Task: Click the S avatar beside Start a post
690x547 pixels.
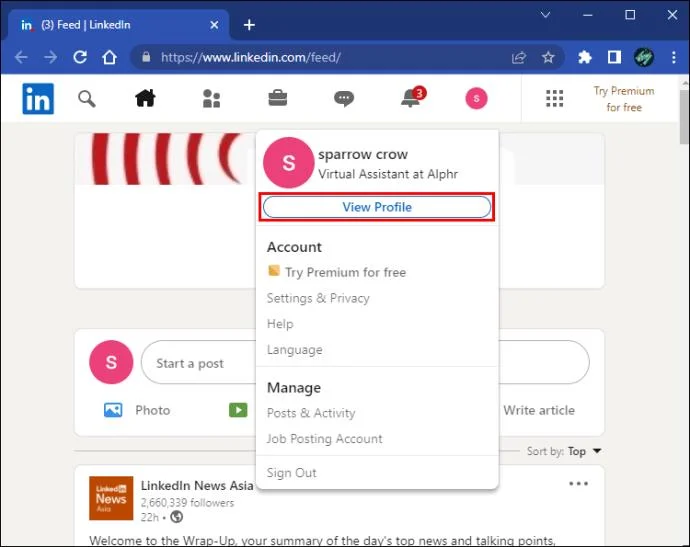Action: 111,362
